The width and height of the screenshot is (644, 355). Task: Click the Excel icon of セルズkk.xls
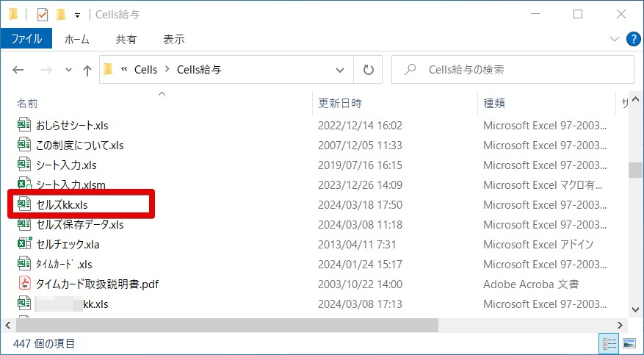coord(24,204)
